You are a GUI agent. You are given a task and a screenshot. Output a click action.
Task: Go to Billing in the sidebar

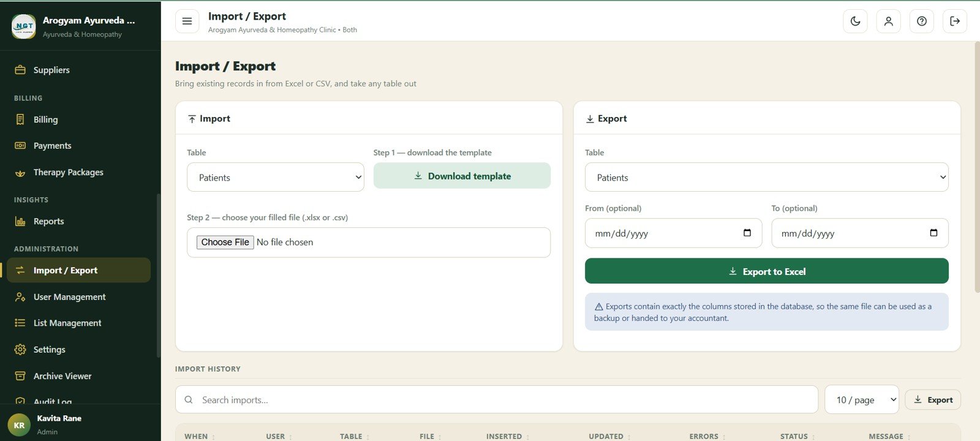point(46,119)
